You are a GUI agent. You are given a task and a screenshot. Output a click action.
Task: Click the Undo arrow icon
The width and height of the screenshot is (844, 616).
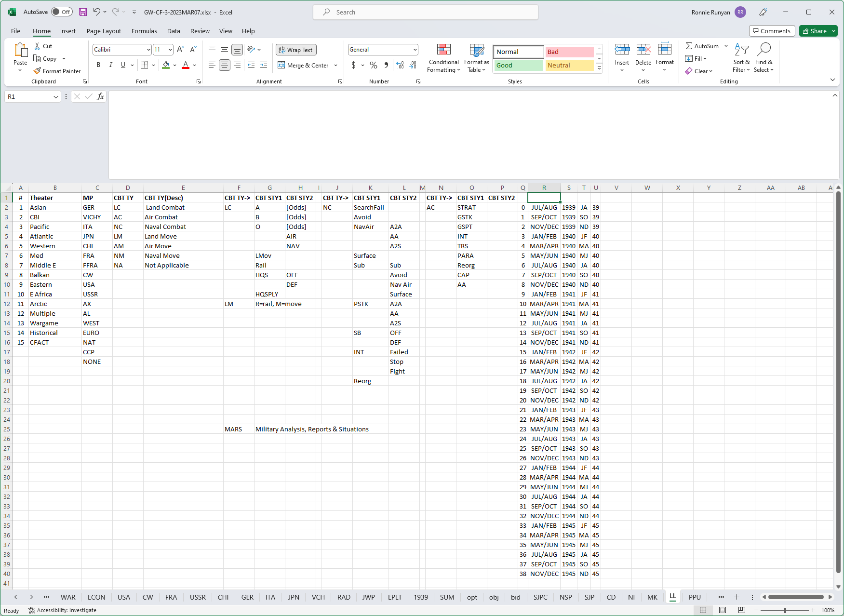coord(97,12)
